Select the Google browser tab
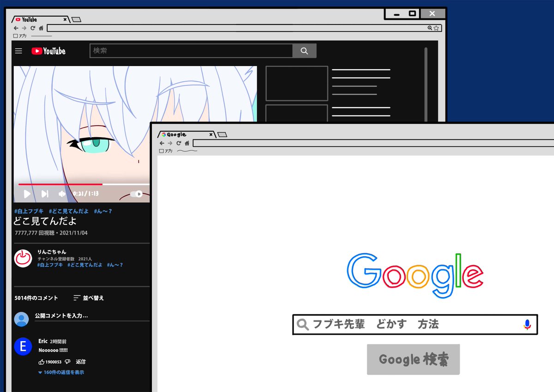Image resolution: width=554 pixels, height=392 pixels. [187, 134]
